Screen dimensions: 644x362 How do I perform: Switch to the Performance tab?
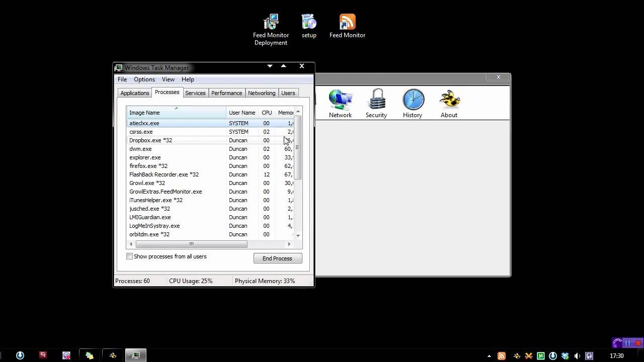click(x=226, y=93)
